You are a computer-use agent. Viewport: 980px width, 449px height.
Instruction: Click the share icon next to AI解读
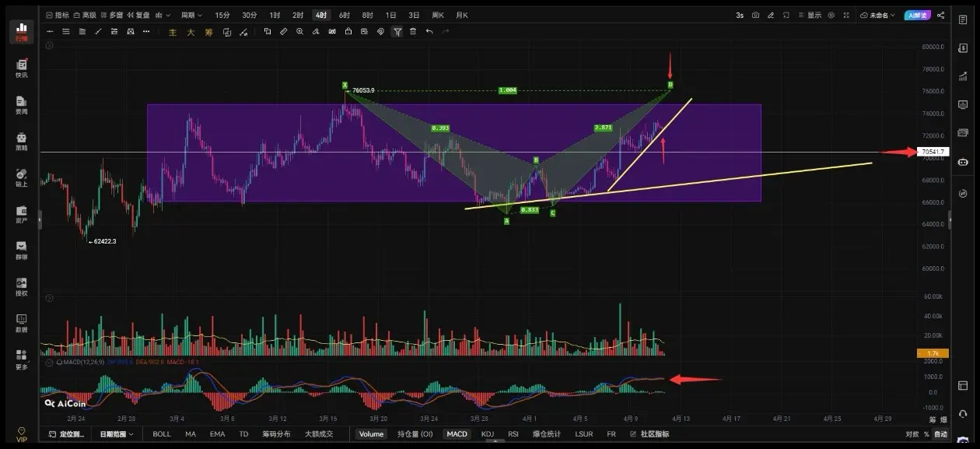pos(941,15)
